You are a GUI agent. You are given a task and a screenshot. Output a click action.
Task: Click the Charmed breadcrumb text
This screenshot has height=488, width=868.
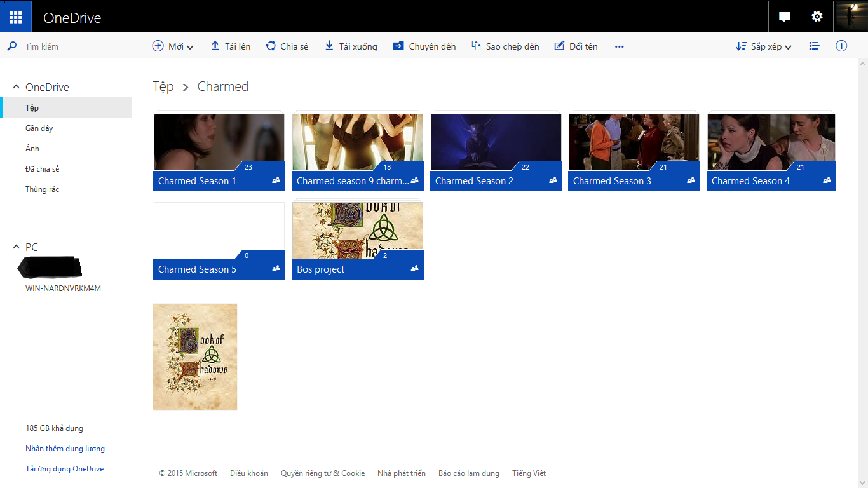(223, 86)
